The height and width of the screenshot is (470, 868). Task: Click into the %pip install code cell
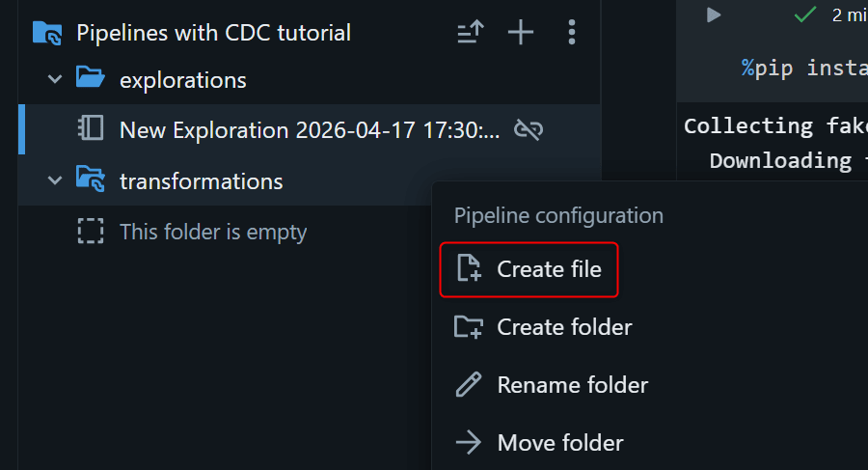click(x=800, y=68)
